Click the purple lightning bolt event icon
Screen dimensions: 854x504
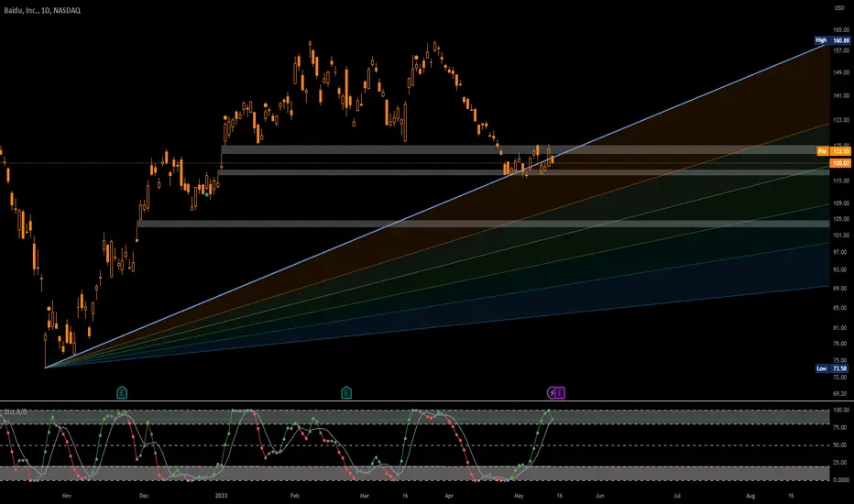(552, 392)
